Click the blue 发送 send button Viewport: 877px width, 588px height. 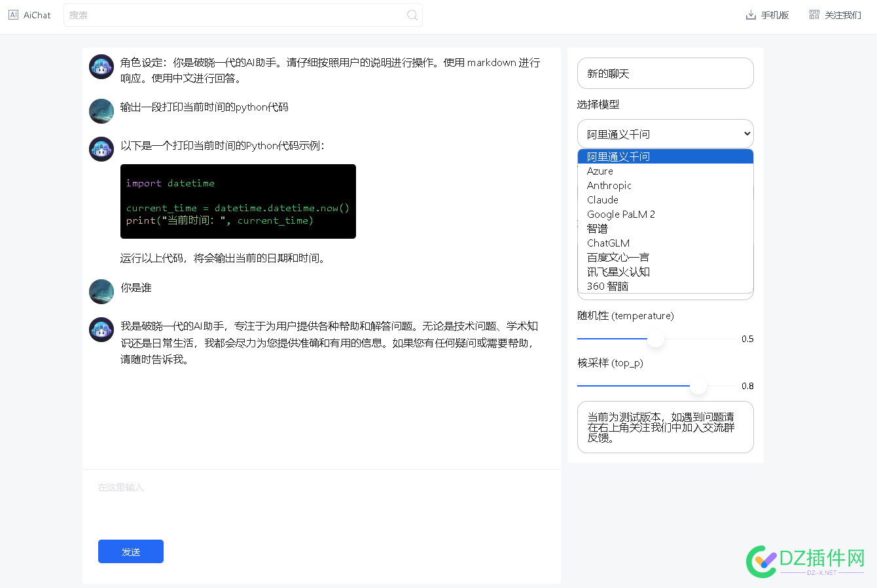pyautogui.click(x=131, y=551)
